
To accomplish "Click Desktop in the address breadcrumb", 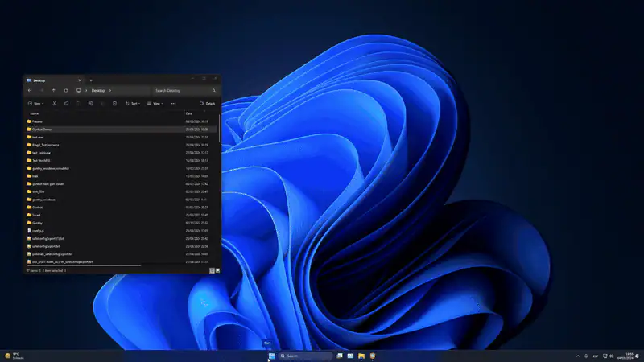I will click(x=98, y=90).
